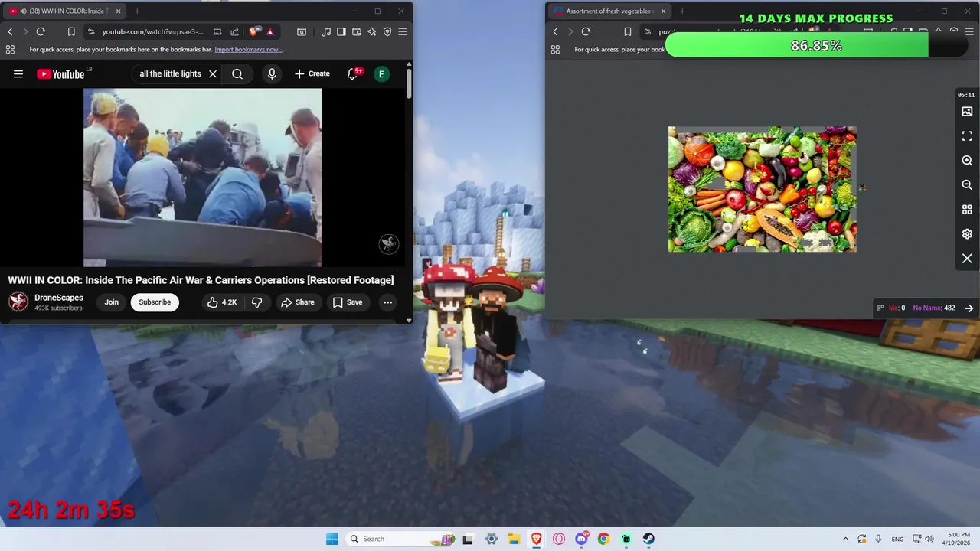Open the YouTube window tab search button
The height and width of the screenshot is (551, 980).
302,31
